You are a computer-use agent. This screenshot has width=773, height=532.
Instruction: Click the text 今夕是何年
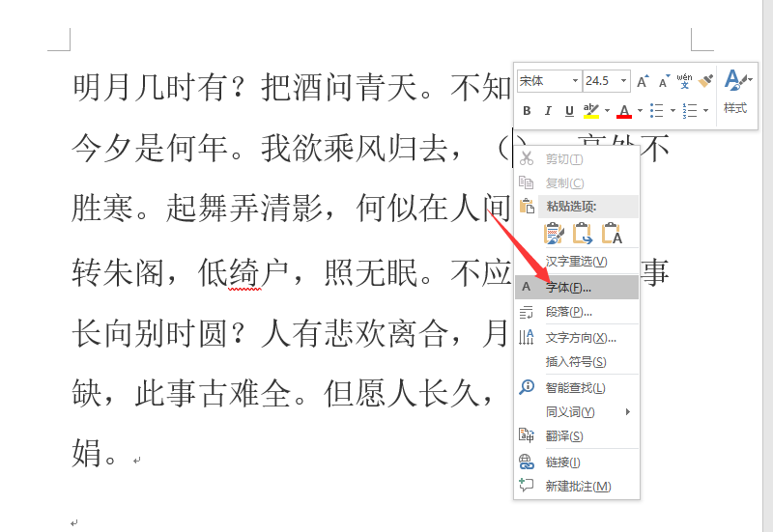(x=151, y=149)
